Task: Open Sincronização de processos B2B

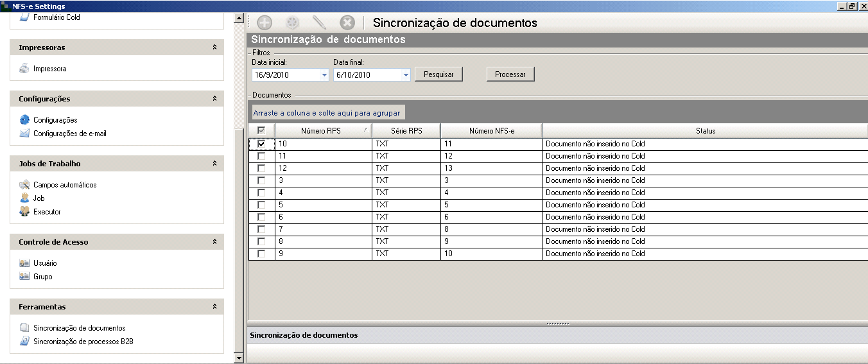Action: pyautogui.click(x=83, y=342)
